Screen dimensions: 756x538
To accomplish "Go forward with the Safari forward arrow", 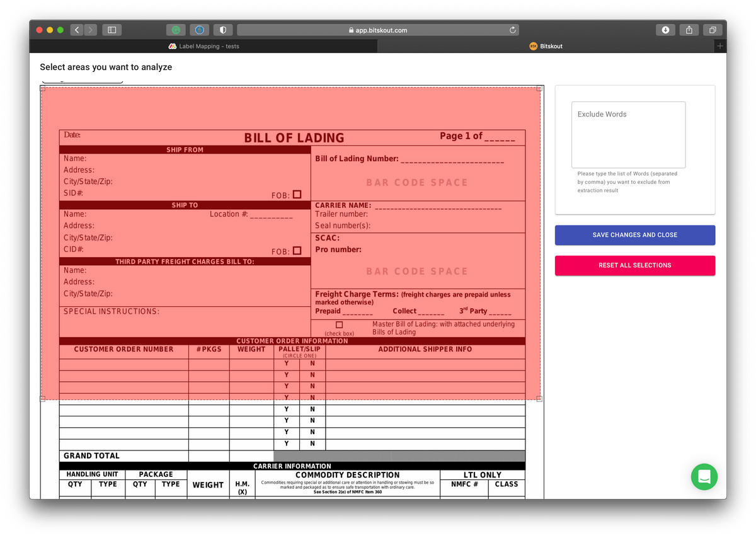I will click(91, 30).
